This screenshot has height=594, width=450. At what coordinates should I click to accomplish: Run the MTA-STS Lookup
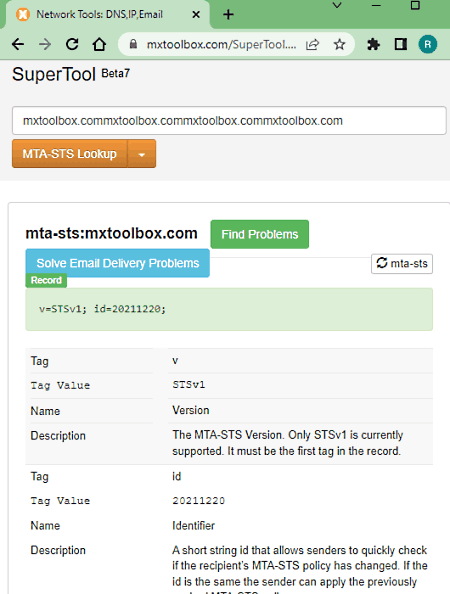click(69, 154)
